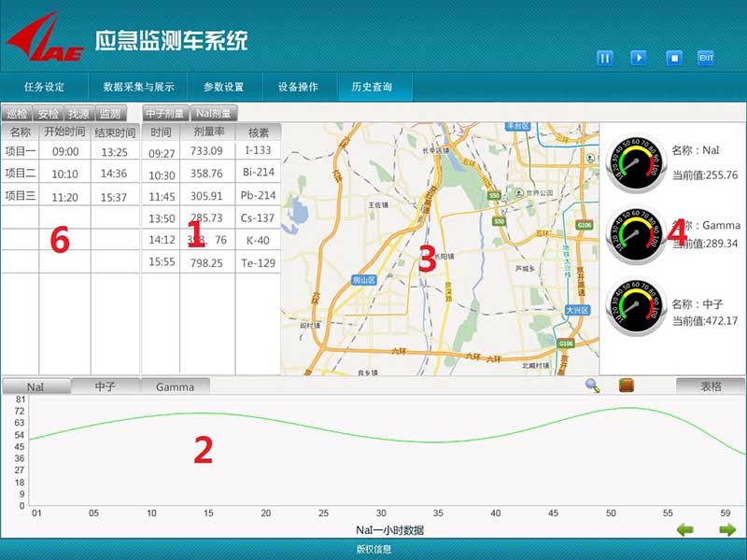Click the 358.76 dose rate cell

(206, 174)
